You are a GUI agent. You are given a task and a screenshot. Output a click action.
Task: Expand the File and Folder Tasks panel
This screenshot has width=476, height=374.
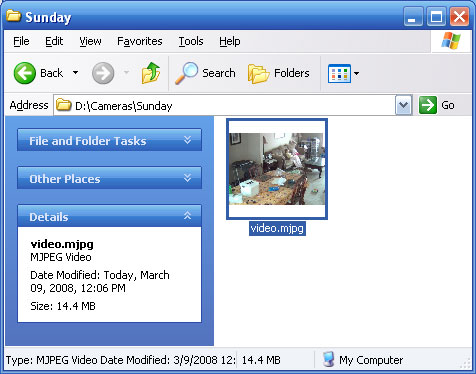click(x=188, y=140)
